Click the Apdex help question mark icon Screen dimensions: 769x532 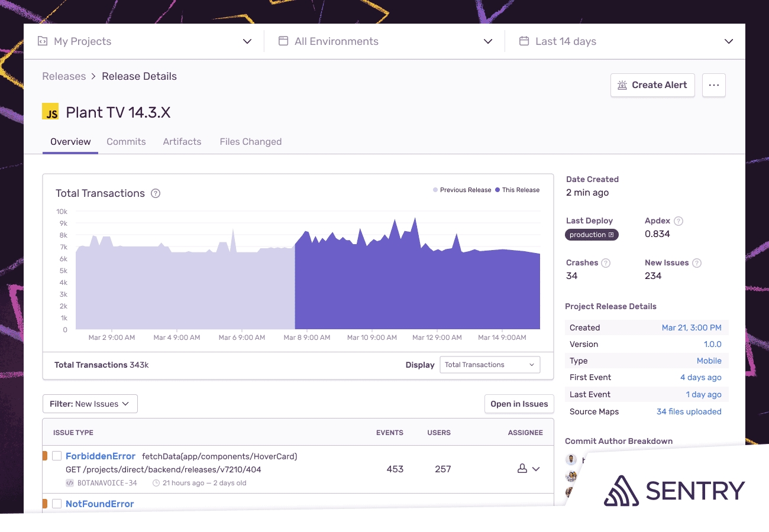678,221
